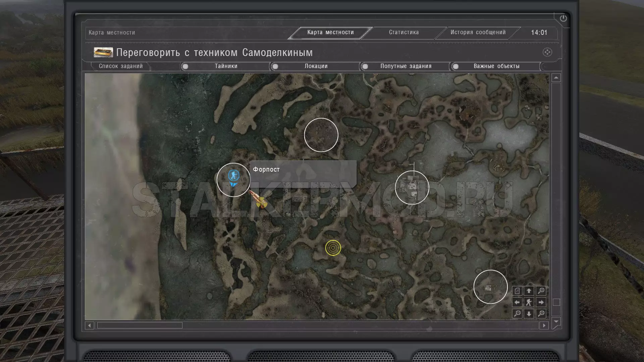Toggle the Тайники map filter
Screen dimensions: 644x362
pos(225,66)
